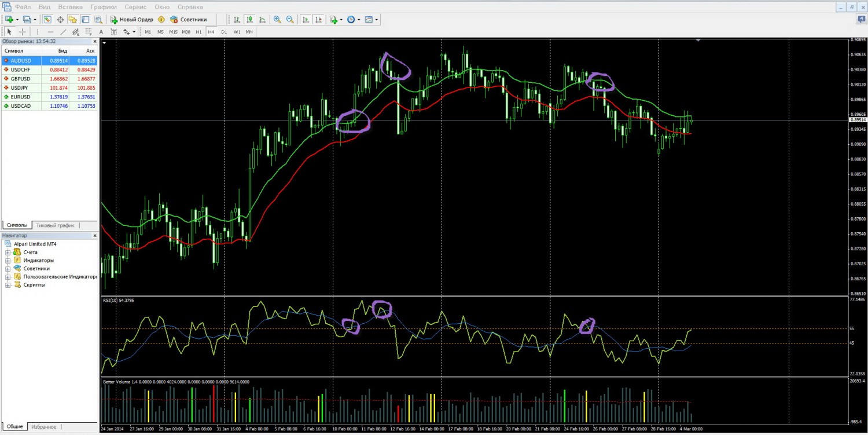Image resolution: width=868 pixels, height=435 pixels.
Task: Select the Equidistant Channel tool
Action: click(x=76, y=32)
